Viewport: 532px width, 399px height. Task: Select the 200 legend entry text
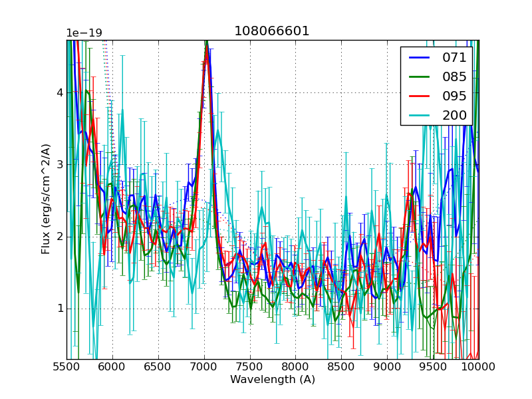pos(454,116)
